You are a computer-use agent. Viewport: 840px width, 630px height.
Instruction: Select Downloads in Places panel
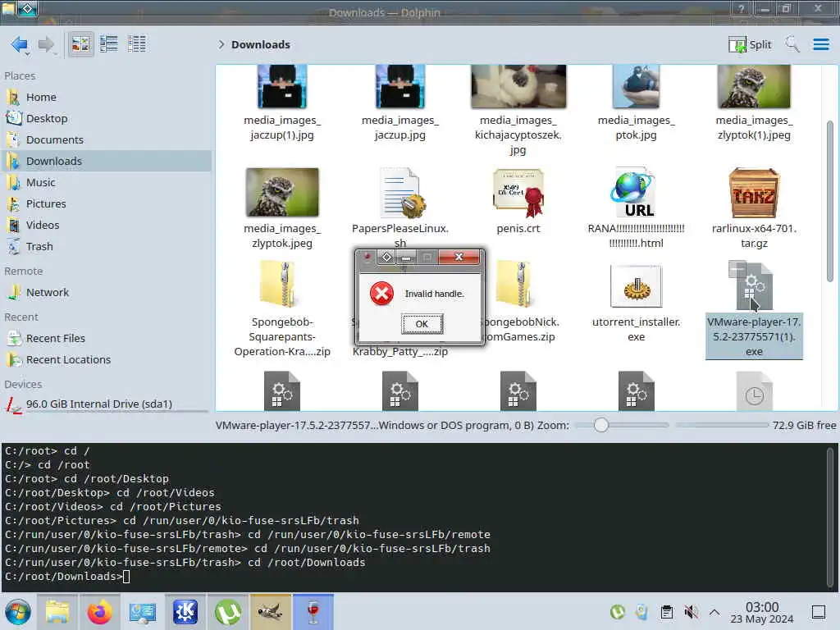point(106,161)
